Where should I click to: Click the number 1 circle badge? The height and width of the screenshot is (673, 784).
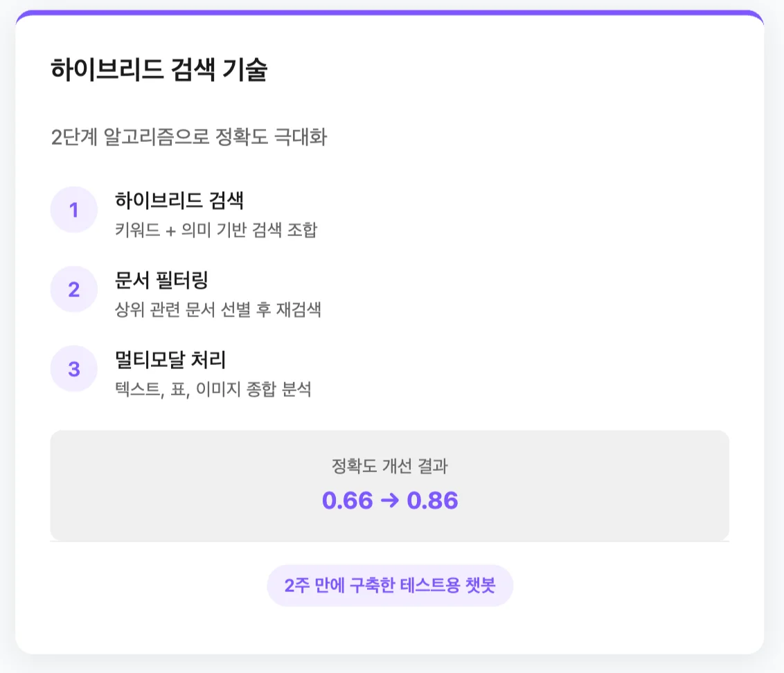tap(73, 210)
